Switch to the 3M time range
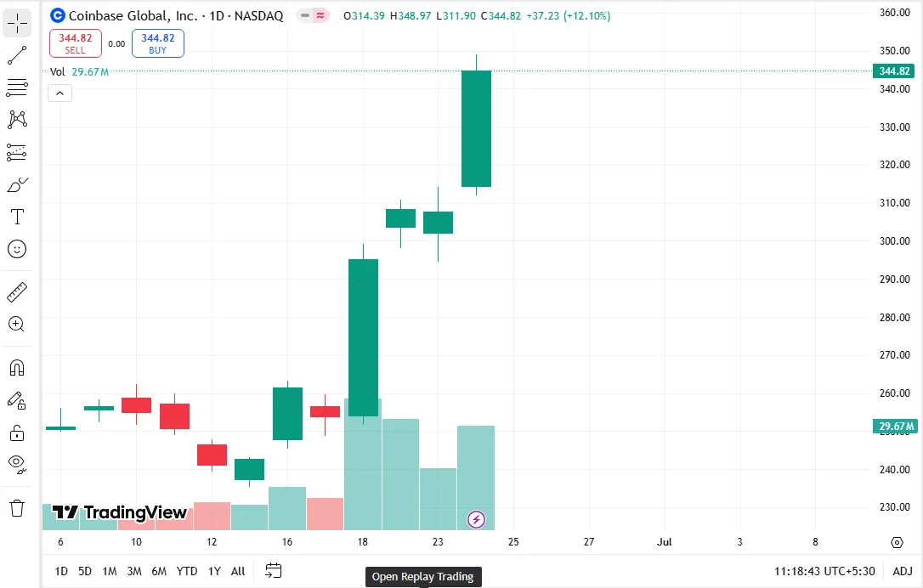923x588 pixels. point(134,571)
